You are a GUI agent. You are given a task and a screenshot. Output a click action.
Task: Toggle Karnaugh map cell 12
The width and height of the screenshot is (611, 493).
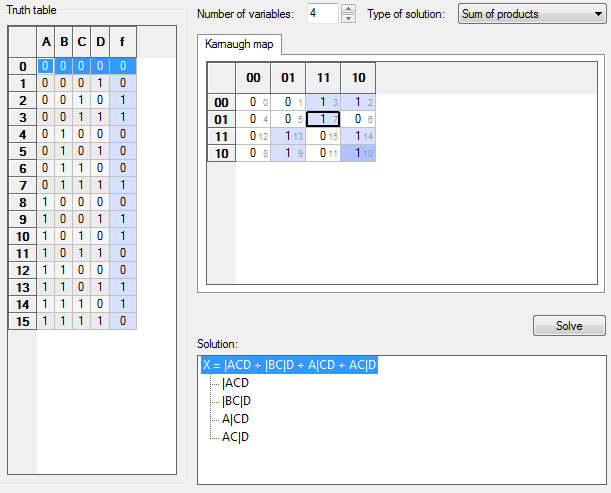coord(253,136)
